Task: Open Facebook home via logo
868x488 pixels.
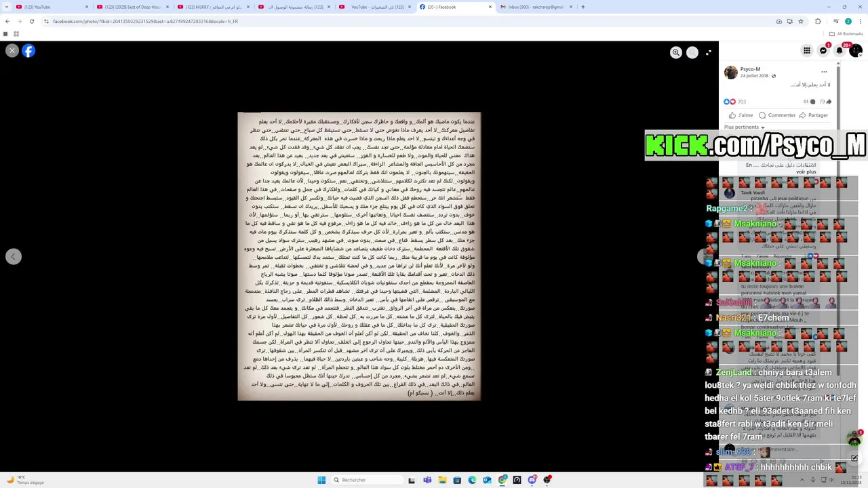Action: [x=28, y=50]
